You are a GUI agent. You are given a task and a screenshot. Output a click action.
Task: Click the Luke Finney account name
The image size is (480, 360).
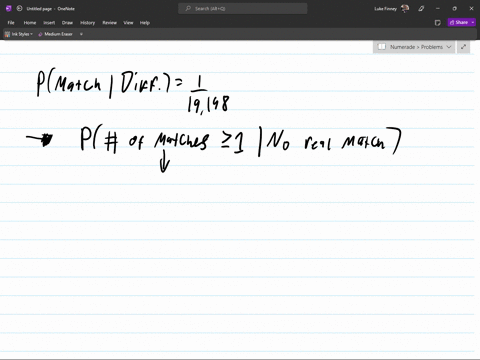click(x=385, y=9)
